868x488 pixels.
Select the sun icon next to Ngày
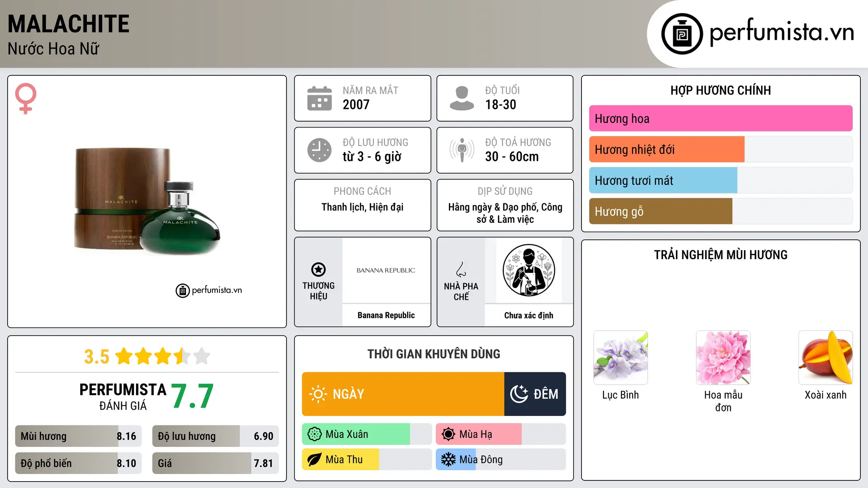click(x=318, y=394)
